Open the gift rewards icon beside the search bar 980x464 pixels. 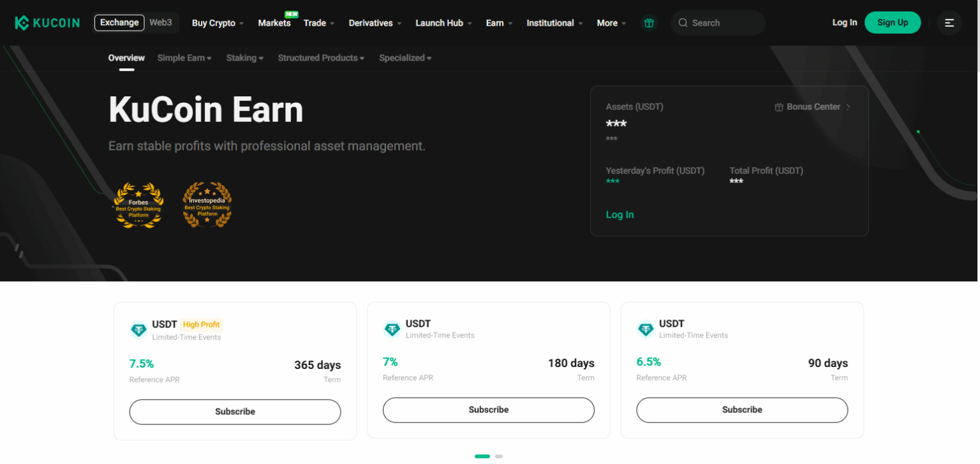[x=650, y=22]
